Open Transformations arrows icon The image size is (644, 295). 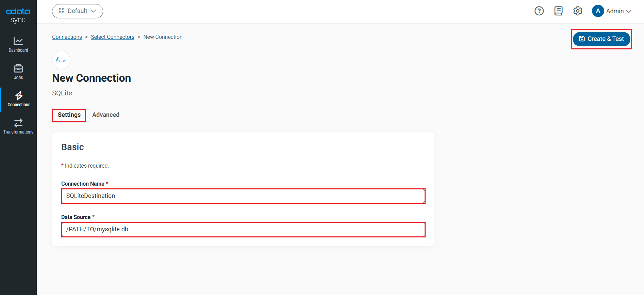[x=18, y=123]
